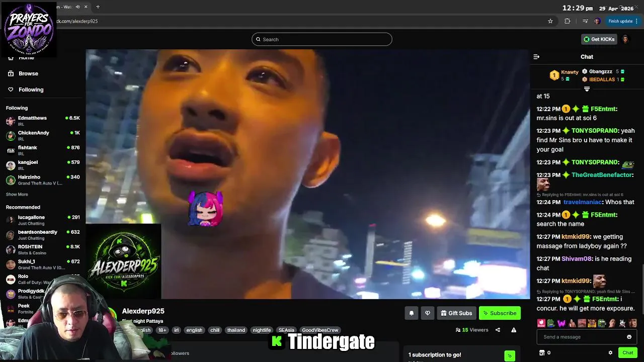Screen dimensions: 644x362
Task: Click username TheGreatBenefactor in chat
Action: coord(601,175)
